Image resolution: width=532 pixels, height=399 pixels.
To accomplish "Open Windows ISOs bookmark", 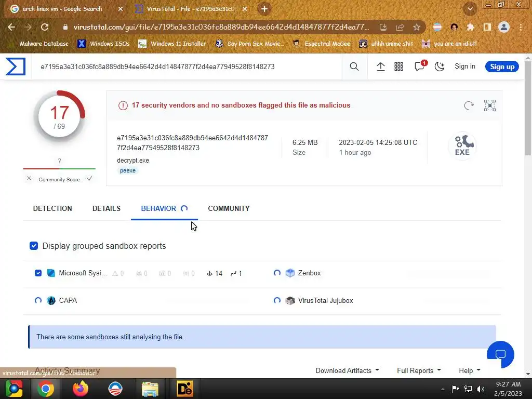I will (x=103, y=44).
